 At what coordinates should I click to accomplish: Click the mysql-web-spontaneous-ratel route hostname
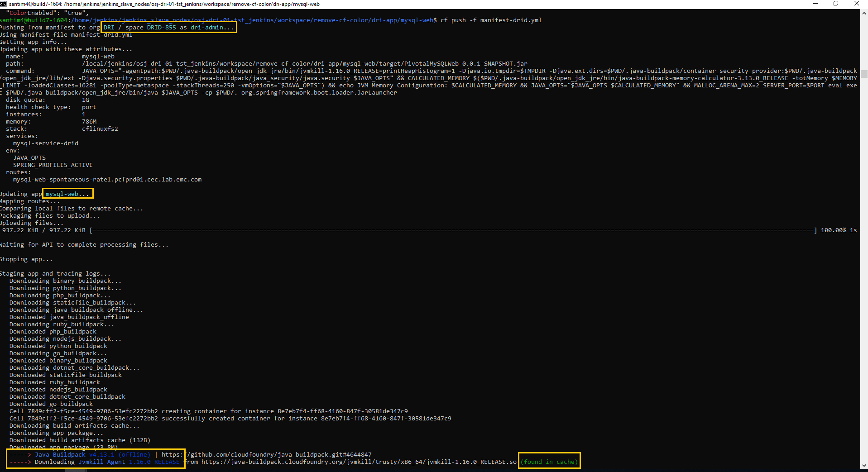click(x=107, y=180)
